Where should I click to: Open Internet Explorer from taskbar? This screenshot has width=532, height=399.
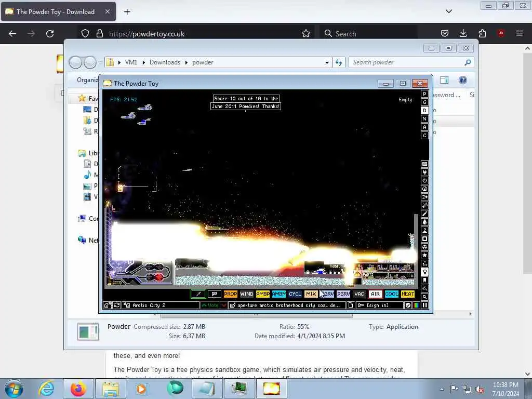[46, 389]
